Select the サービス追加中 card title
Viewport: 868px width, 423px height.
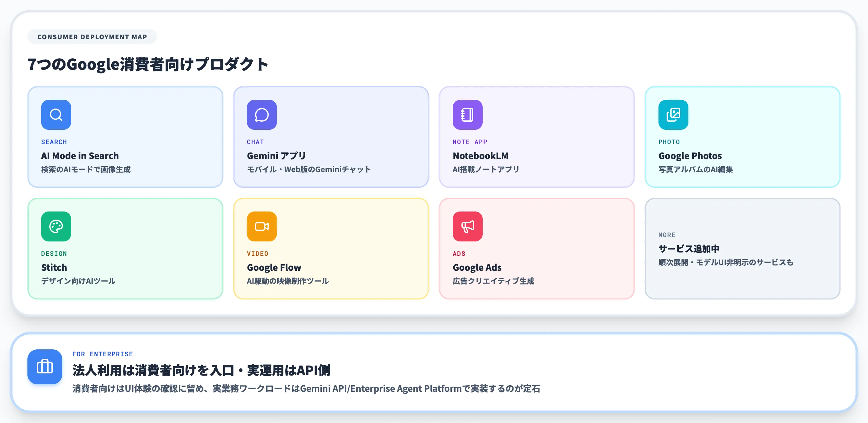coord(689,249)
